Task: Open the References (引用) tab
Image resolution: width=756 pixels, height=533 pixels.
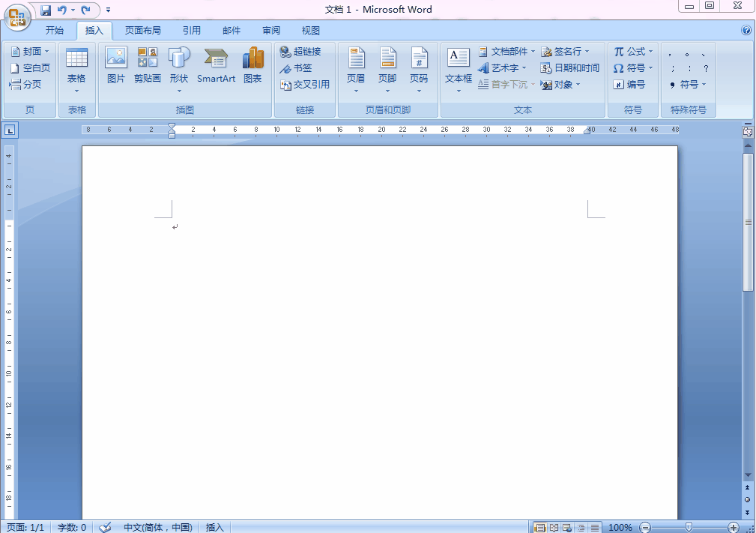Action: (x=191, y=31)
